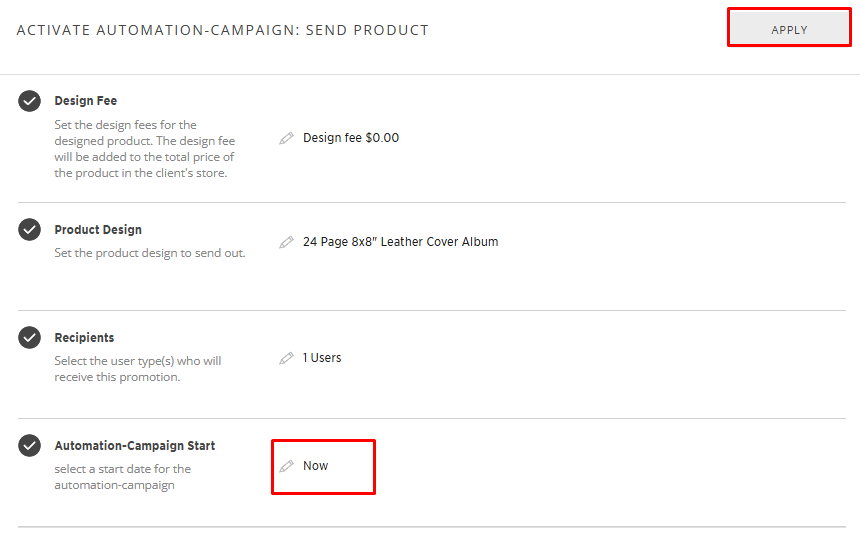
Task: Click the 'Product Design' section heading
Action: click(98, 230)
